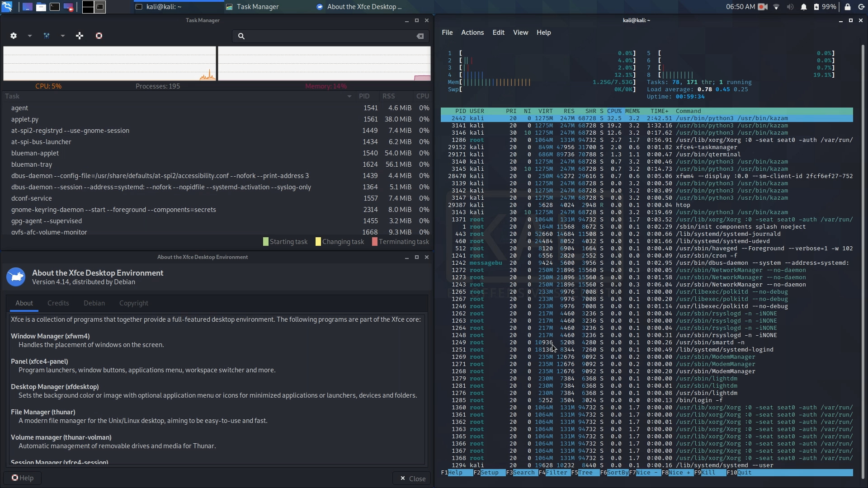Image resolution: width=868 pixels, height=488 pixels.
Task: Open Task Manager settings via gear icon
Action: (14, 36)
